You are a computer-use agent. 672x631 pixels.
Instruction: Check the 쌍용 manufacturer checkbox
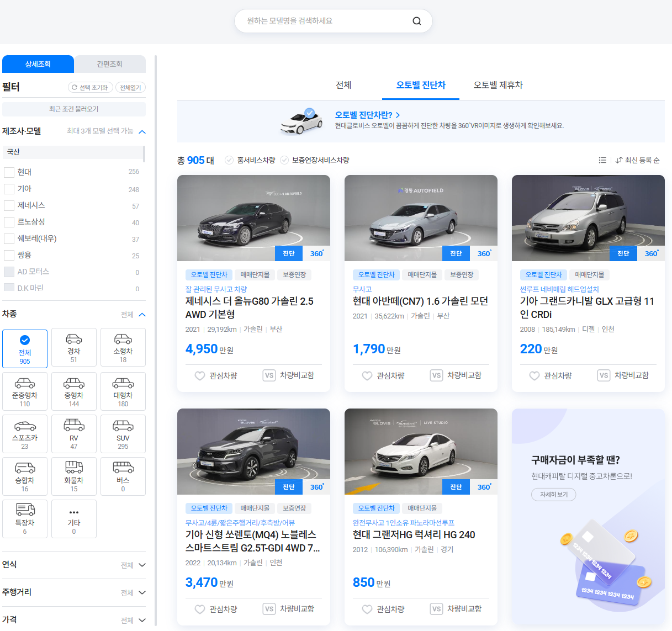(x=9, y=255)
